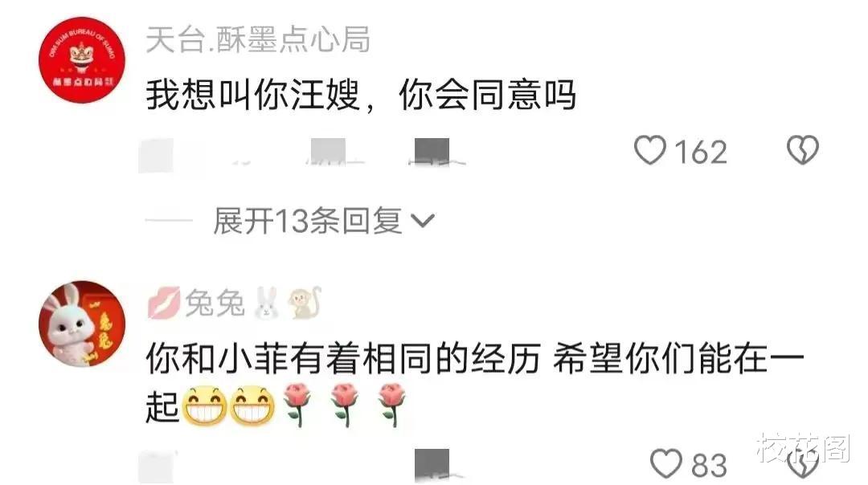Like the 兔兔 comment with 83 likes

click(x=666, y=463)
